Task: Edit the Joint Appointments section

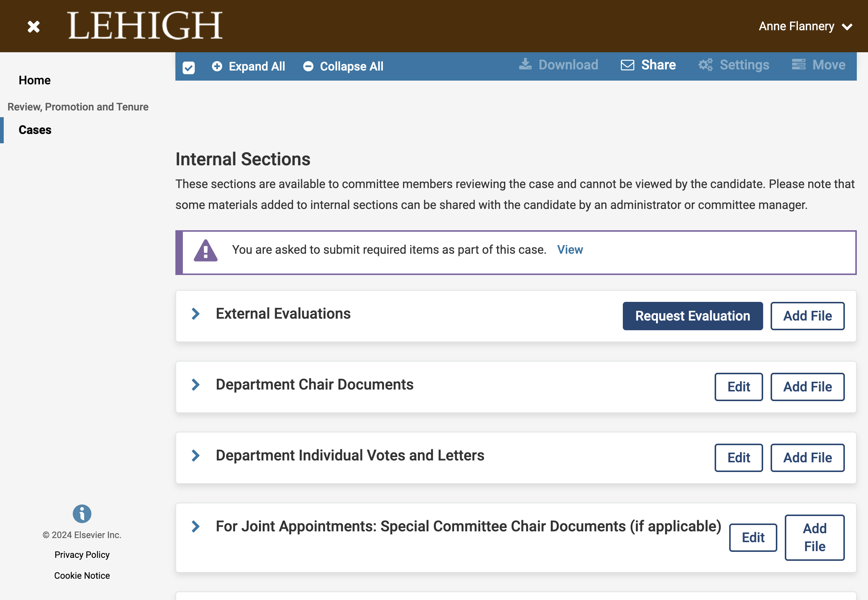Action: [x=753, y=538]
